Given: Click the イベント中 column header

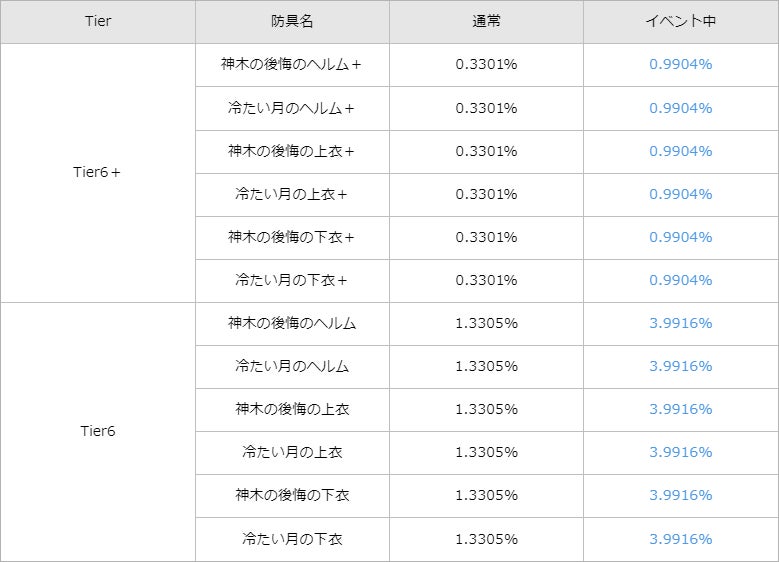Looking at the screenshot, I should [680, 21].
